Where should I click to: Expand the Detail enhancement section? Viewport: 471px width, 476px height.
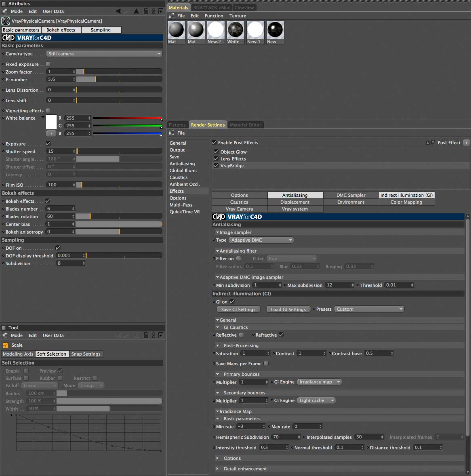pyautogui.click(x=217, y=469)
